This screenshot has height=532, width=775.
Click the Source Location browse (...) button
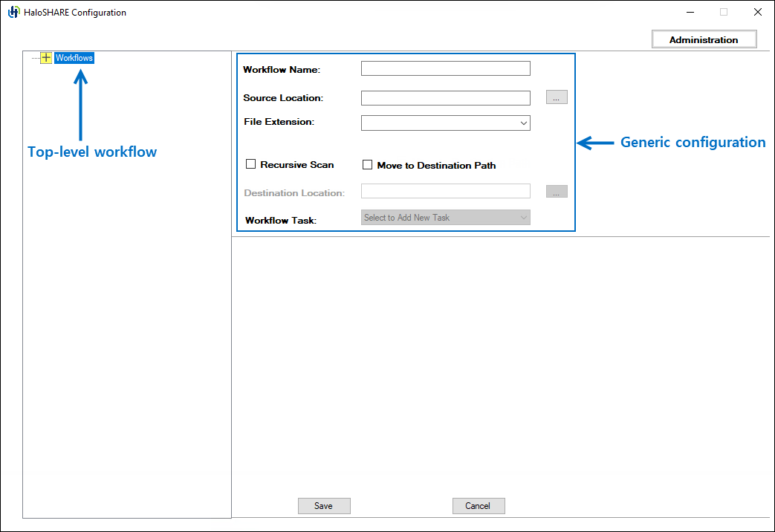556,97
